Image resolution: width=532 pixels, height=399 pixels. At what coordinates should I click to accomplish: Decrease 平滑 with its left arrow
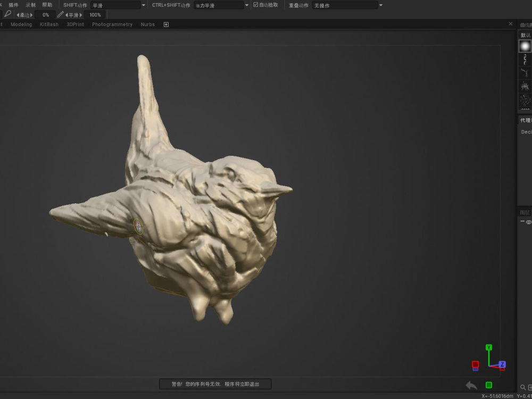point(66,15)
